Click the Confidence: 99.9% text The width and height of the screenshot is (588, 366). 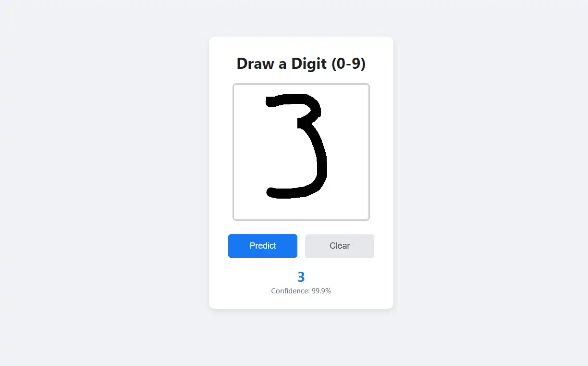coord(301,291)
